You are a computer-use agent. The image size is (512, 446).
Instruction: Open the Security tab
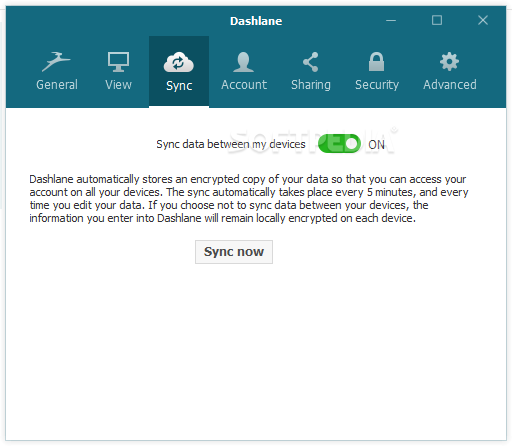click(377, 72)
